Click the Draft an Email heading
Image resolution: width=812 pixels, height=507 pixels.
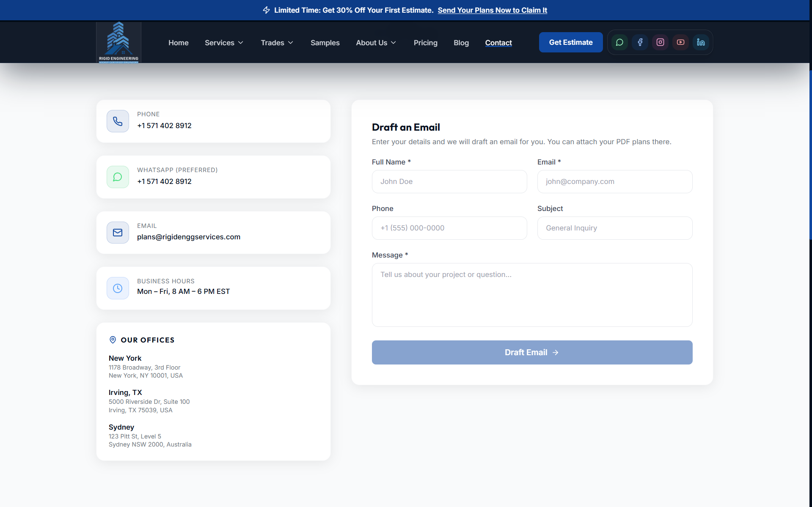click(406, 127)
